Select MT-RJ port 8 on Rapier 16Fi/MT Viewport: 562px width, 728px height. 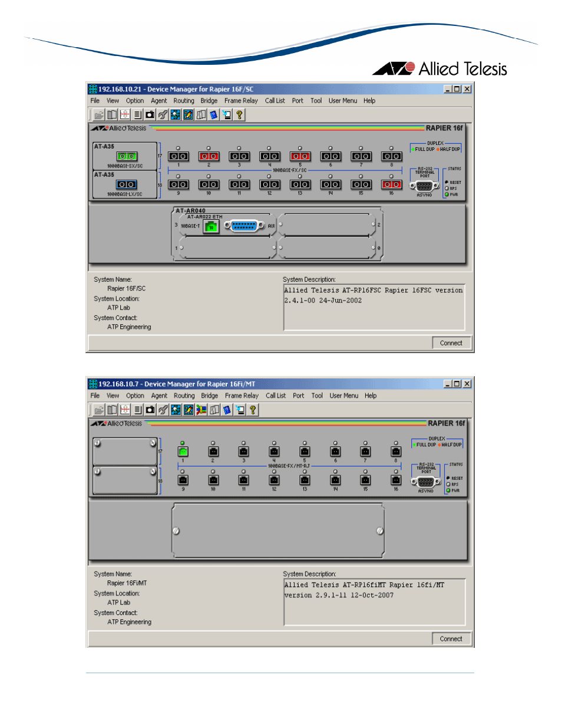[396, 452]
